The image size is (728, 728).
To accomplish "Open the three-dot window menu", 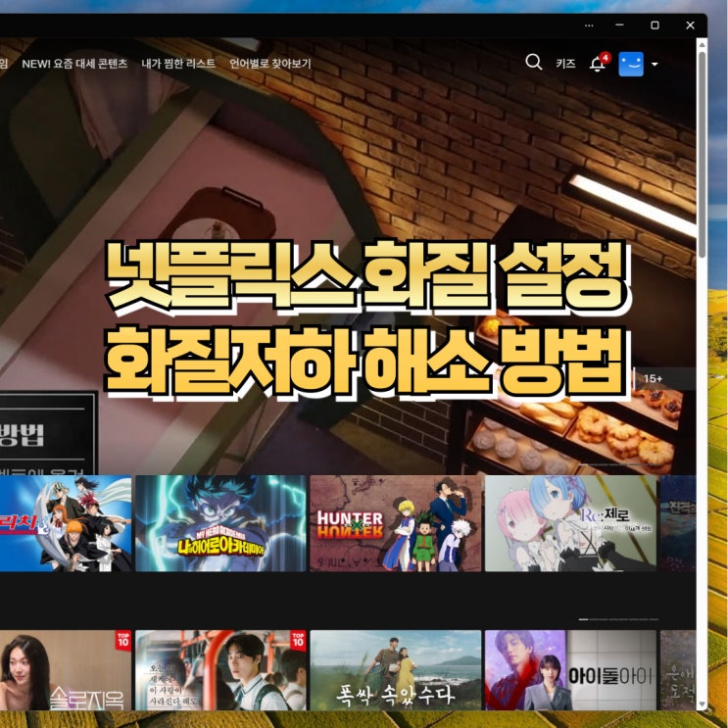I will pos(589,25).
